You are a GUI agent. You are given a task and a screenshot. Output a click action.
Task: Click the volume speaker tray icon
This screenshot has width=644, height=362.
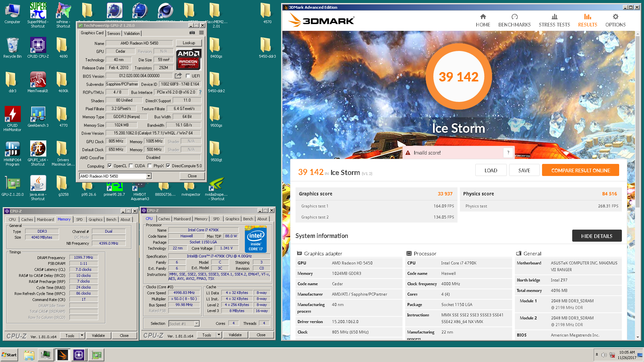604,355
